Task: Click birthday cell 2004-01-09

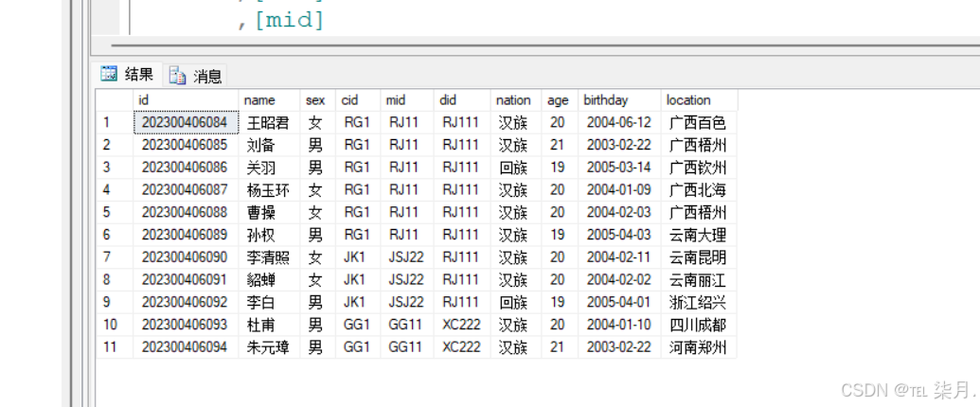Action: click(619, 190)
